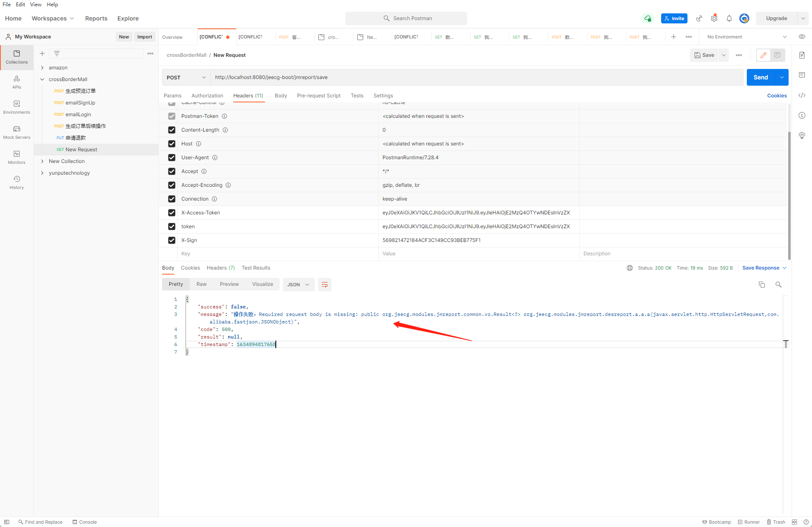Viewport: 812px width, 527px height.
Task: Open the Workspaces dropdown menu
Action: coord(53,18)
